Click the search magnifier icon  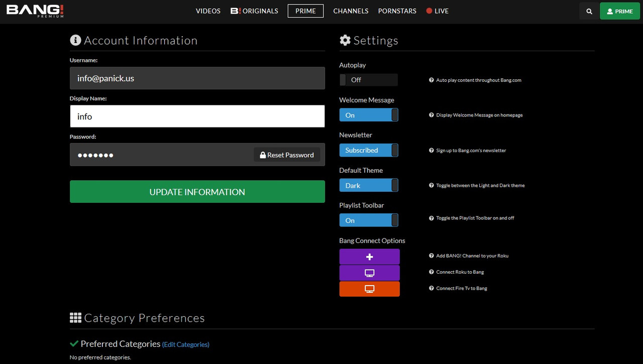pyautogui.click(x=589, y=11)
